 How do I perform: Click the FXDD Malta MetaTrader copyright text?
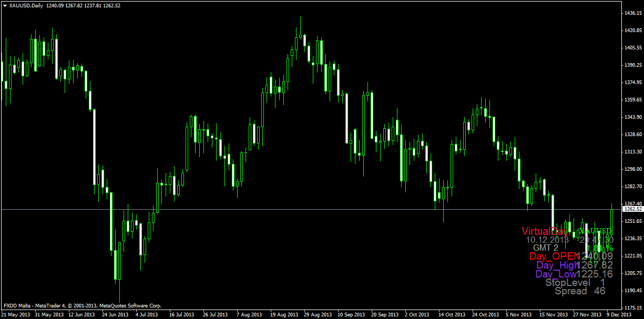83,305
